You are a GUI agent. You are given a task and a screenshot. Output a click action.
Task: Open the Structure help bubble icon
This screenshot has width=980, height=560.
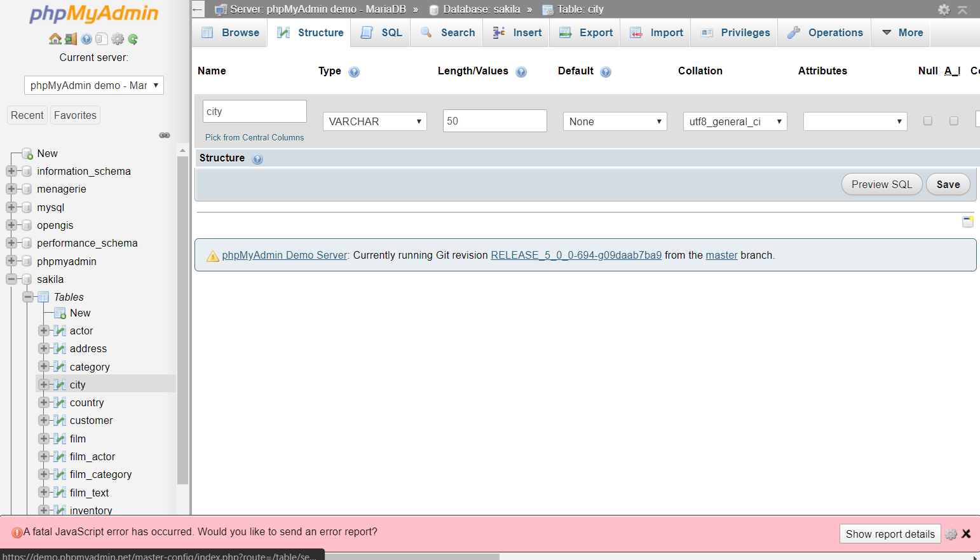(x=257, y=158)
